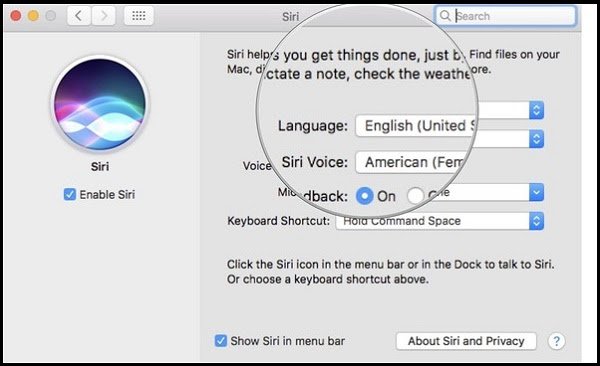Open the Mic Input dropdown arrow
The image size is (600, 366).
pos(536,192)
